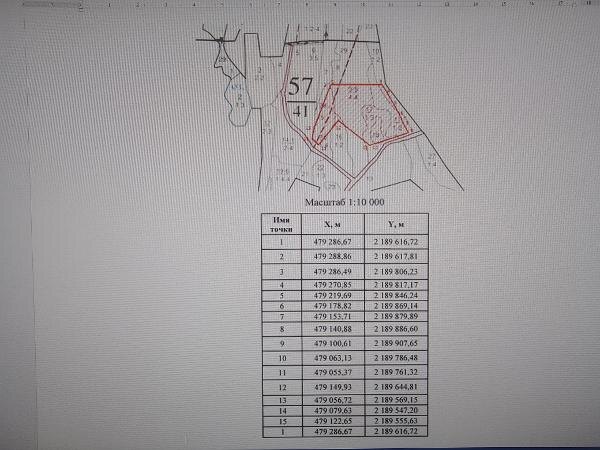Select cell 2 189 869,14

click(396, 306)
